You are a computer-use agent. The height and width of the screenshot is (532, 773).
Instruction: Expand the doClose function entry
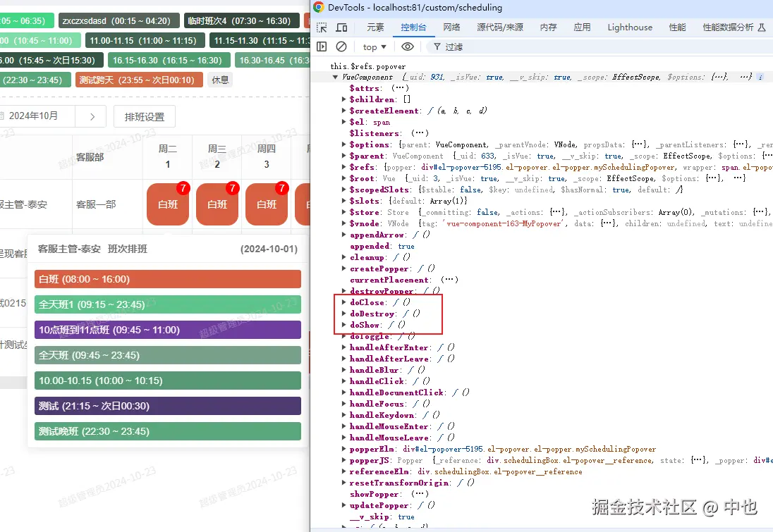coord(343,302)
